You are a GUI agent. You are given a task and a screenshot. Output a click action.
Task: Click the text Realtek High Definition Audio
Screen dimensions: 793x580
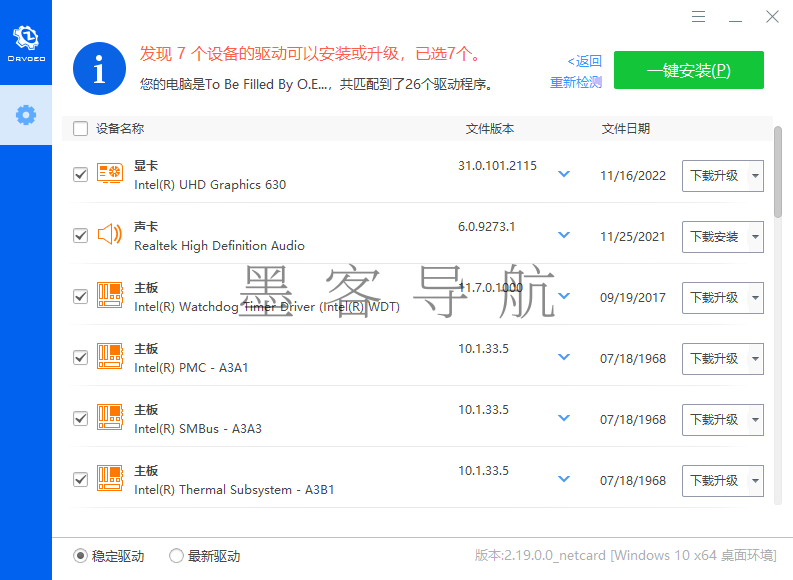coord(219,246)
